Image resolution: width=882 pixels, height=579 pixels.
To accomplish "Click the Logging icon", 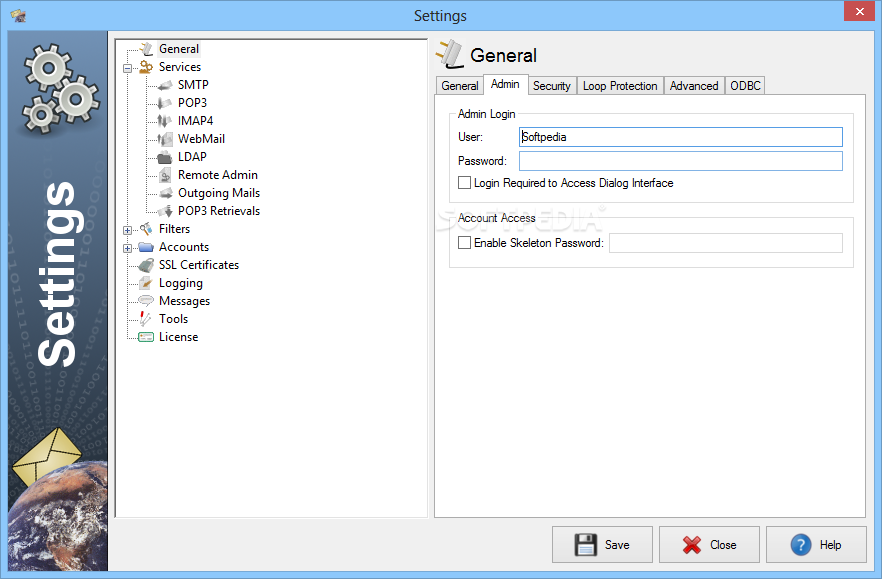I will pyautogui.click(x=146, y=283).
